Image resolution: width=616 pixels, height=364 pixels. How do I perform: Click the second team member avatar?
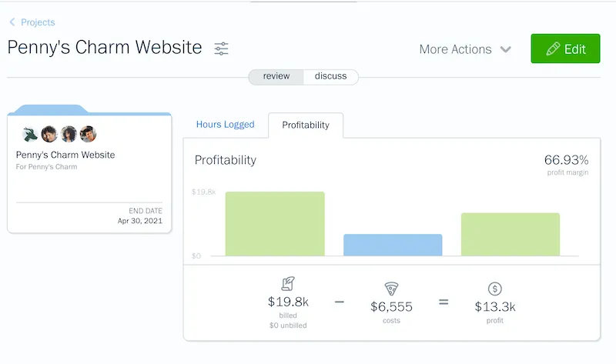point(49,134)
